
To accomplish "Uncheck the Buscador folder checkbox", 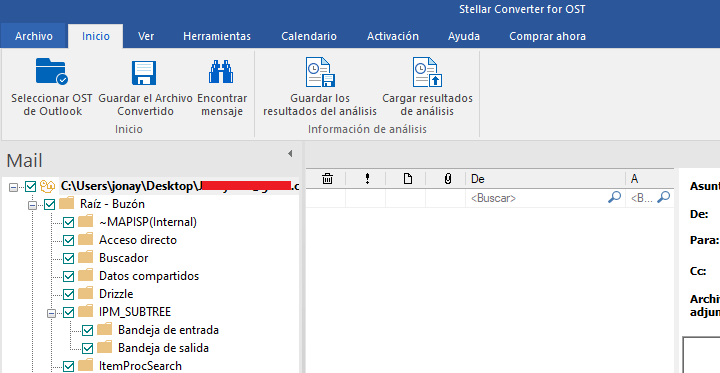I will click(x=68, y=258).
